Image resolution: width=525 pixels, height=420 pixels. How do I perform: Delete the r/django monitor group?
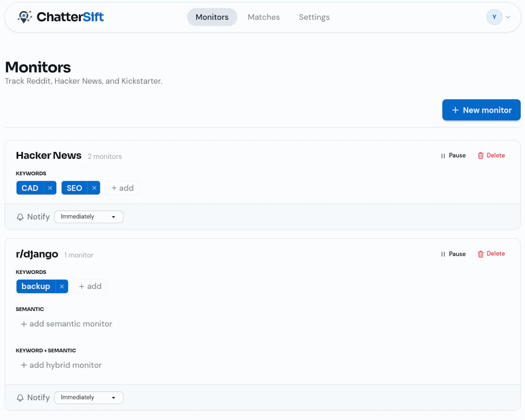pos(491,254)
